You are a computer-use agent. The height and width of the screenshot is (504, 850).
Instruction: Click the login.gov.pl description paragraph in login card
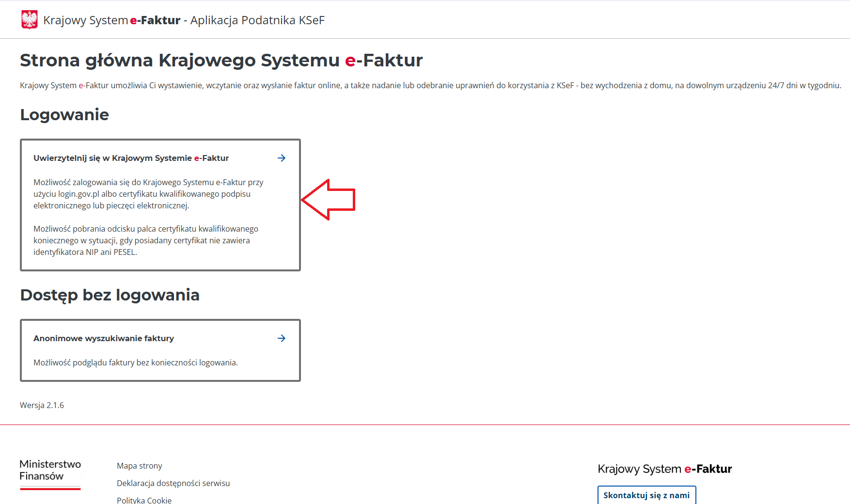tap(148, 194)
